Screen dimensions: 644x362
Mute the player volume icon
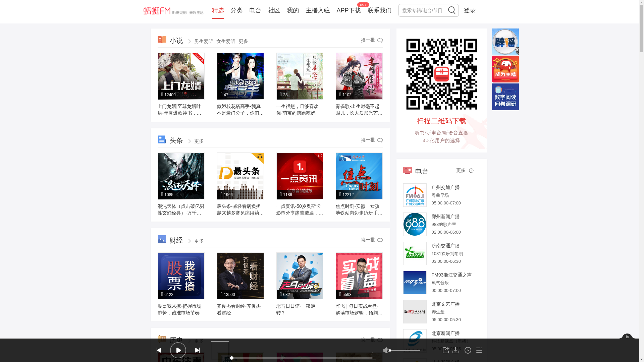[x=386, y=350]
